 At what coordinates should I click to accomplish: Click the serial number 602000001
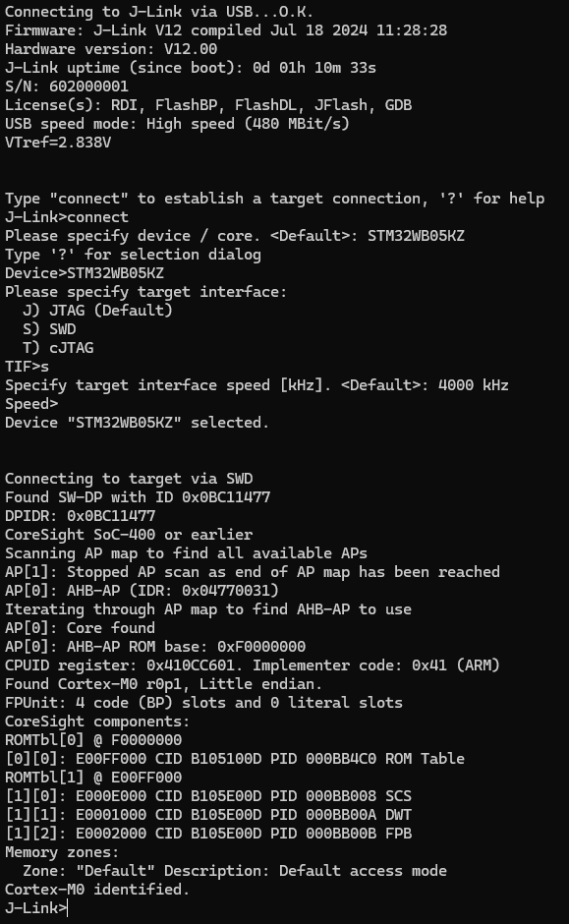tap(89, 87)
